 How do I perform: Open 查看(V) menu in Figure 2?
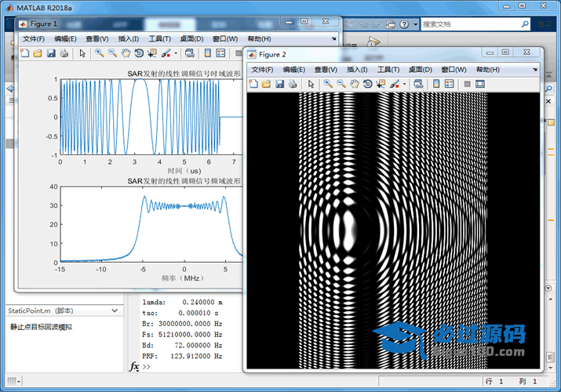(x=326, y=70)
